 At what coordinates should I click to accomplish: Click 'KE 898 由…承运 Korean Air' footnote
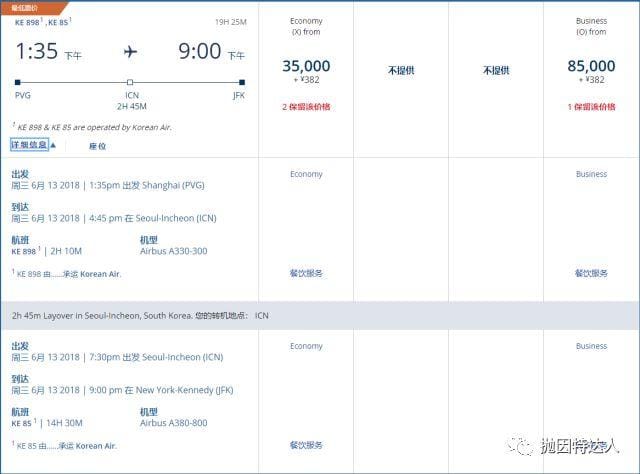click(67, 274)
